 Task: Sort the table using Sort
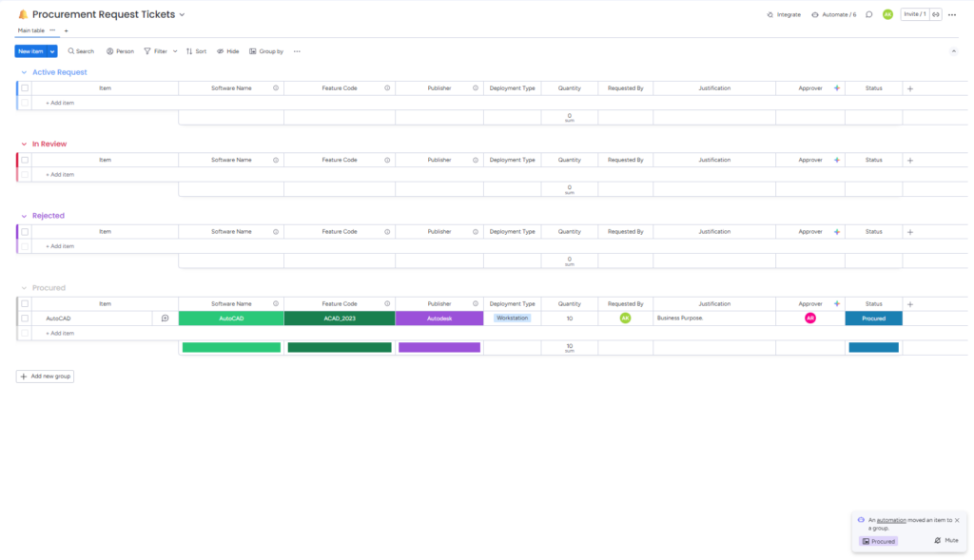tap(196, 51)
